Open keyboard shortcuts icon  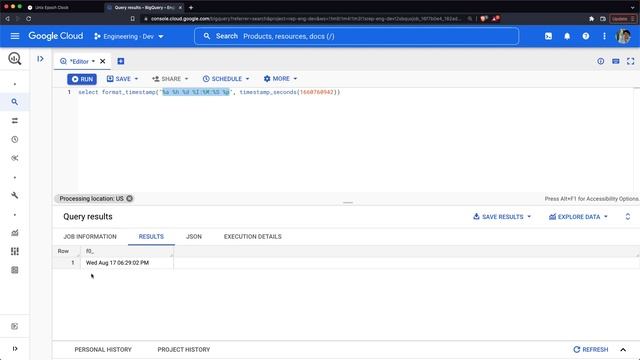coord(616,61)
